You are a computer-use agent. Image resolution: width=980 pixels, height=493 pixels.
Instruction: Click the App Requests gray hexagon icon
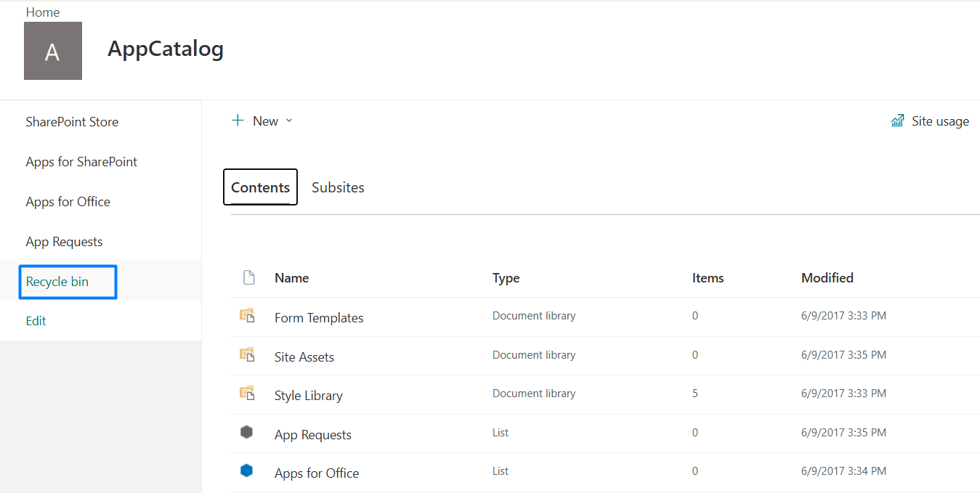pos(246,432)
